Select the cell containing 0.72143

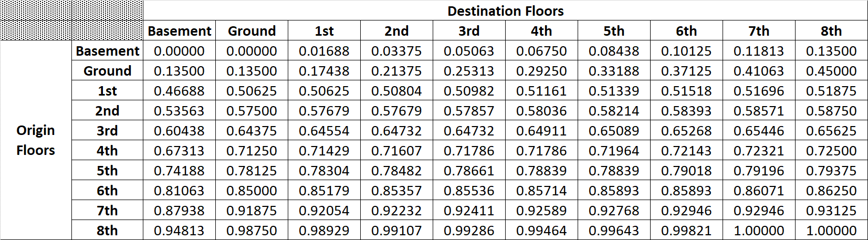(x=686, y=151)
